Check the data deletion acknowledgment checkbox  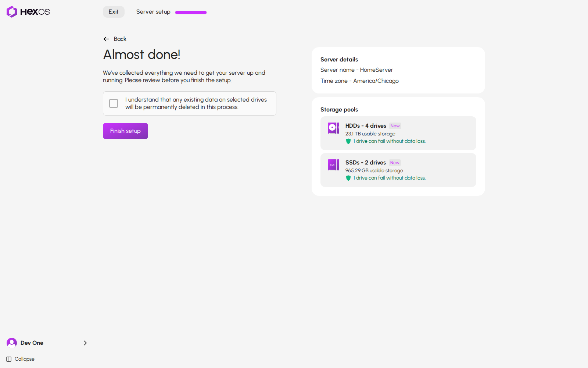(114, 103)
